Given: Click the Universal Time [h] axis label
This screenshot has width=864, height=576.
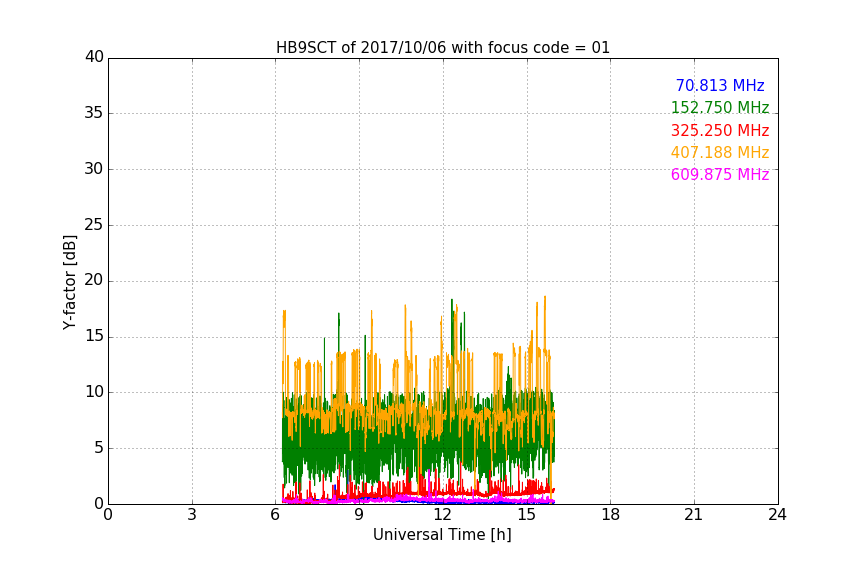Looking at the screenshot, I should click(442, 535).
